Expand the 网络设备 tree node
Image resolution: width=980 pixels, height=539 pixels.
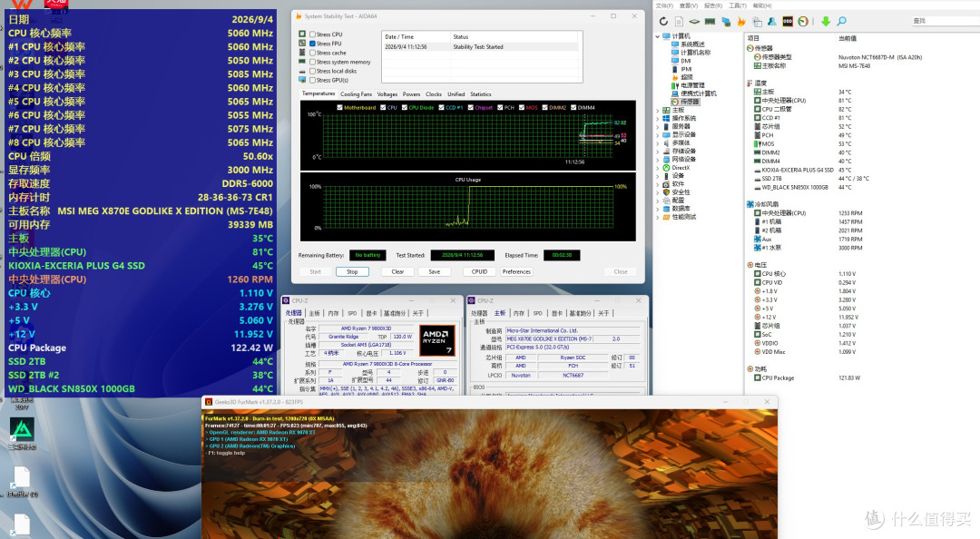pos(658,160)
